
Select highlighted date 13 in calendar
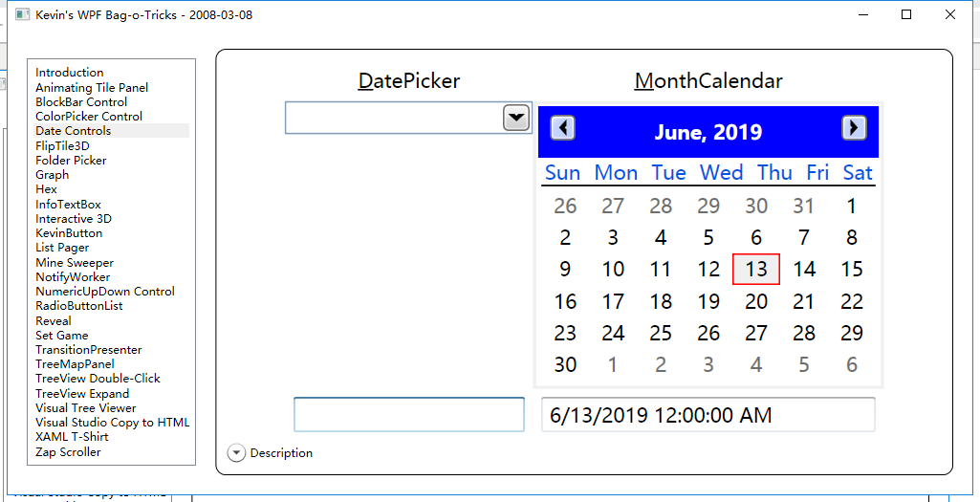coord(755,270)
